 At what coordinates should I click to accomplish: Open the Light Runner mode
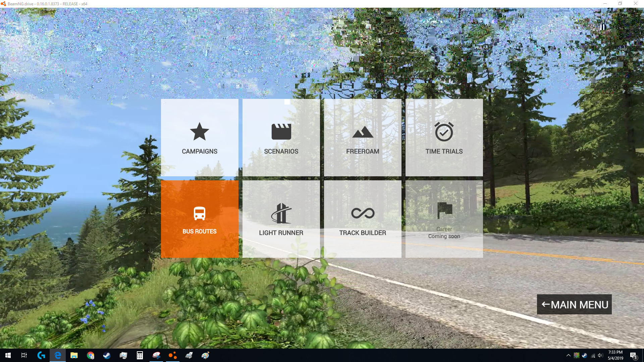coord(281,219)
